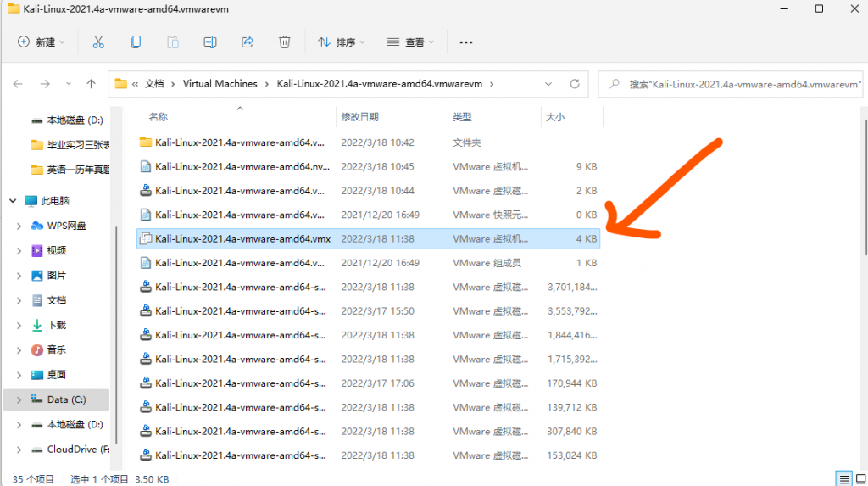Image resolution: width=868 pixels, height=486 pixels.
Task: Collapse the 此电脑 tree node
Action: (13, 201)
